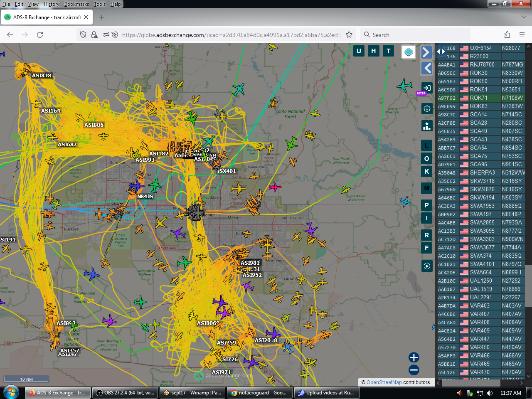Click the system tray volume icon
Screen dimensions: 532x399
(x=490, y=393)
